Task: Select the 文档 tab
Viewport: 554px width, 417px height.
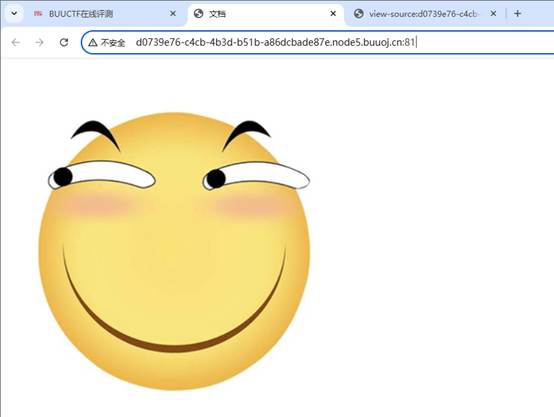Action: (x=265, y=14)
